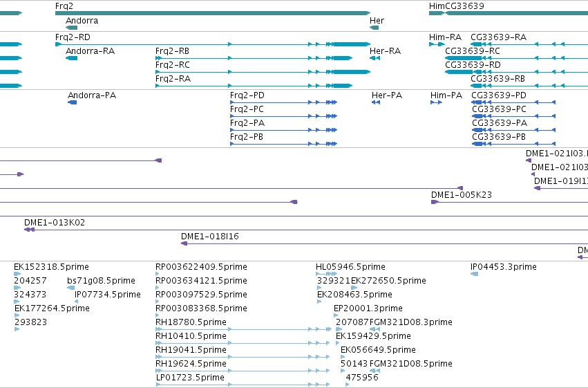Click the Him-RA transcript label
The height and width of the screenshot is (388, 588).
click(x=445, y=37)
